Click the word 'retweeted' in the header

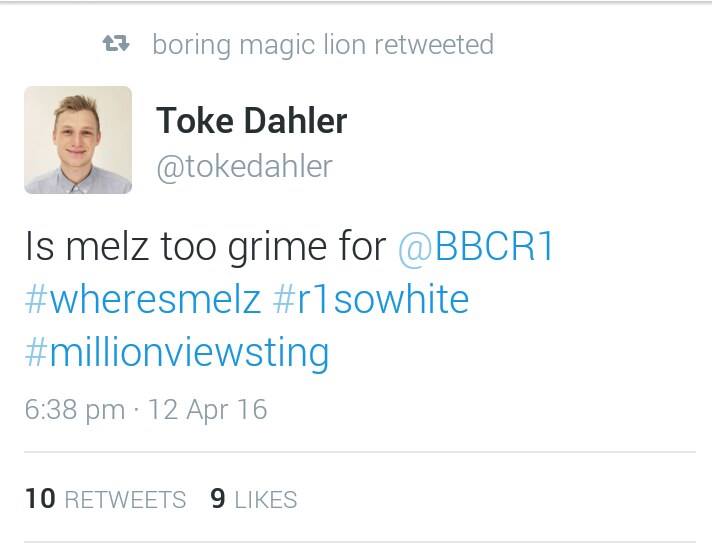click(x=434, y=45)
